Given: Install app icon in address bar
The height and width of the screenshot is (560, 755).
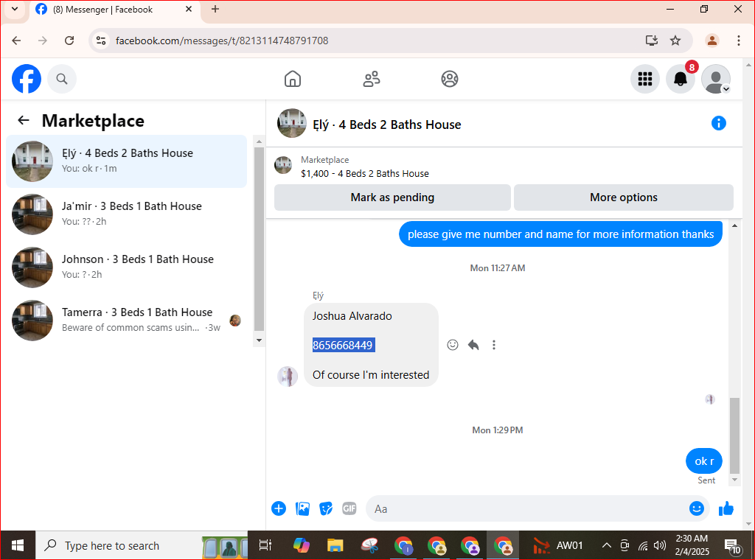Looking at the screenshot, I should click(x=652, y=41).
